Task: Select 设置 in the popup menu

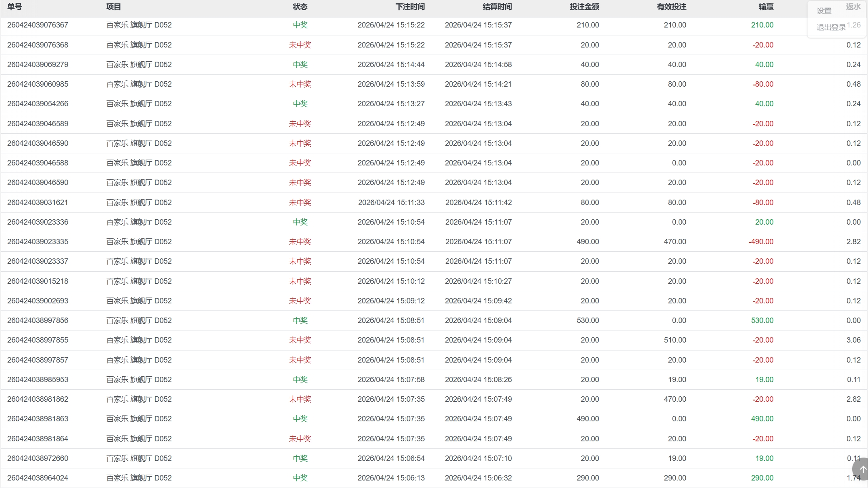Action: [824, 11]
